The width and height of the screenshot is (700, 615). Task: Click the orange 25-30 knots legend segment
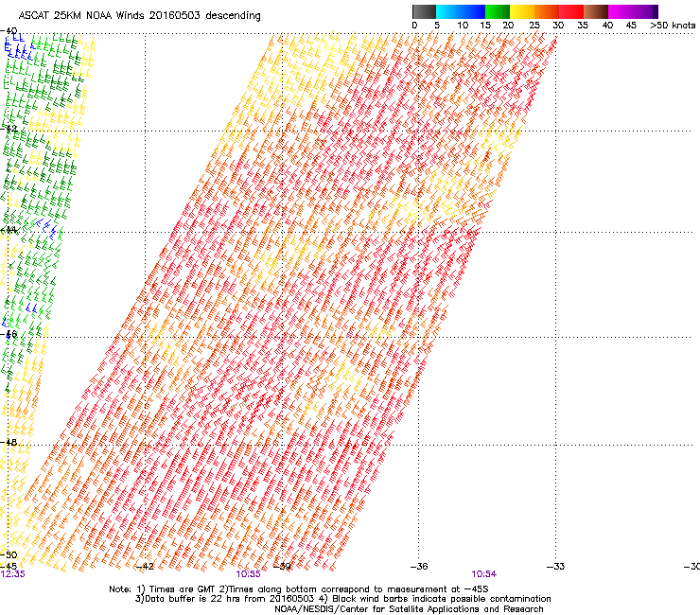coord(547,11)
